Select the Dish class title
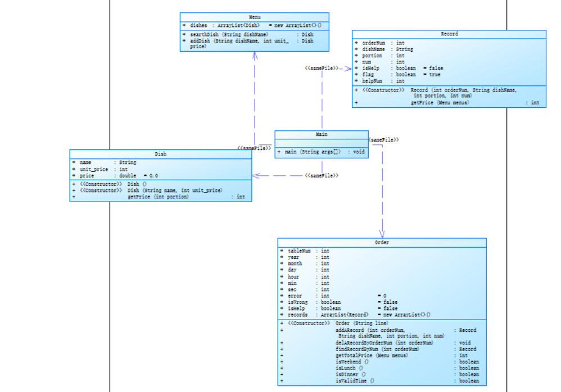Screen dimensions: 561x392 pos(160,154)
